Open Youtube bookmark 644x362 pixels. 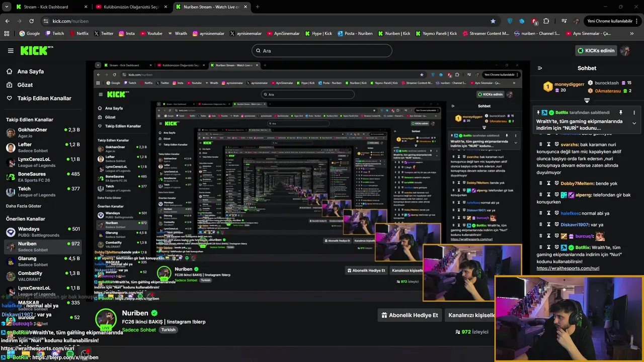[151, 34]
